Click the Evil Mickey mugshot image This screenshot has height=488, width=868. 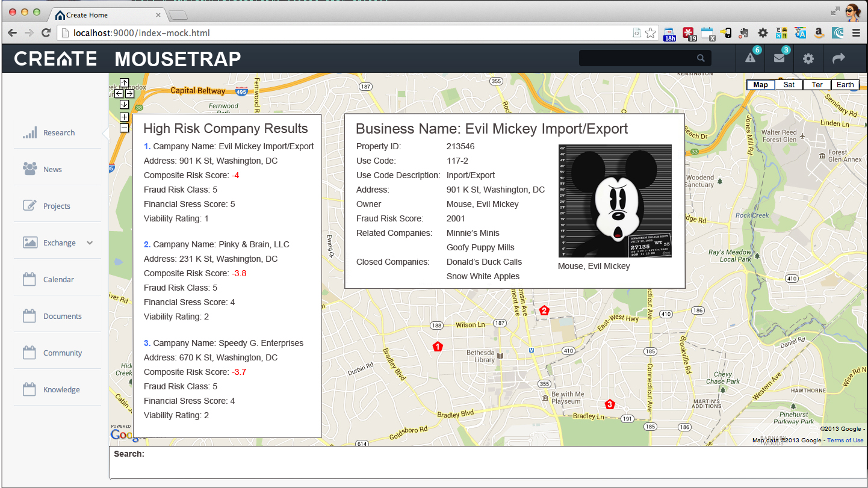click(615, 201)
